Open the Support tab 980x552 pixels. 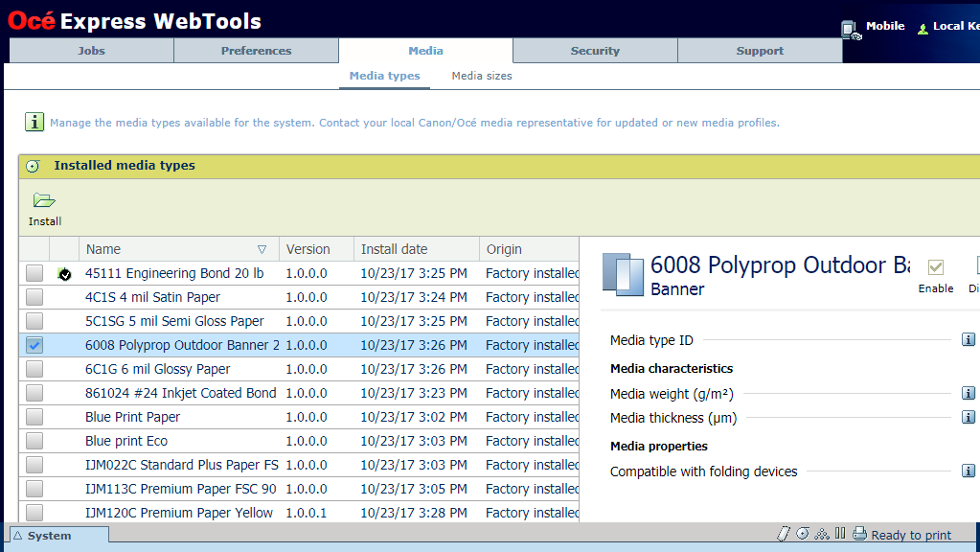coord(760,51)
